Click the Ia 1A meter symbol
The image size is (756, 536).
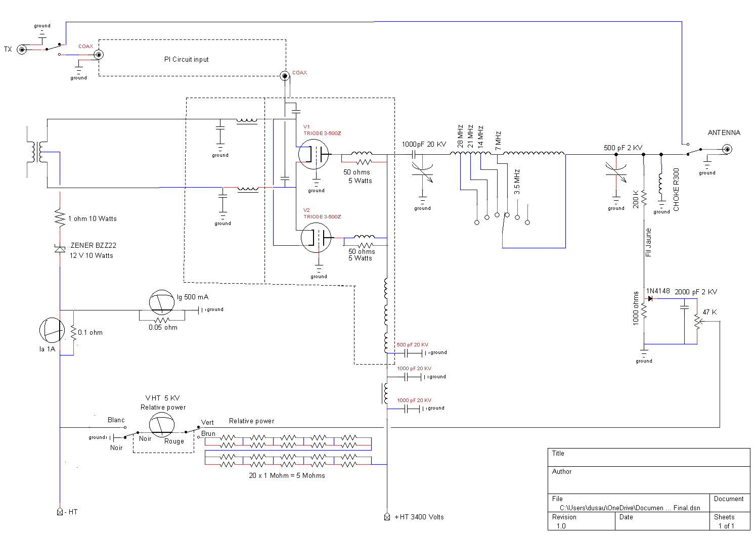point(52,330)
